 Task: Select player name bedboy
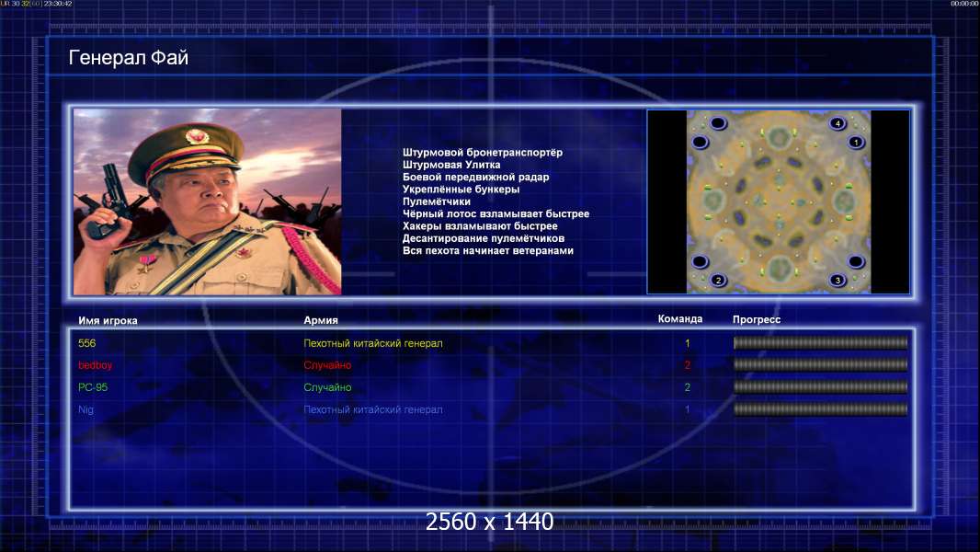tap(95, 365)
